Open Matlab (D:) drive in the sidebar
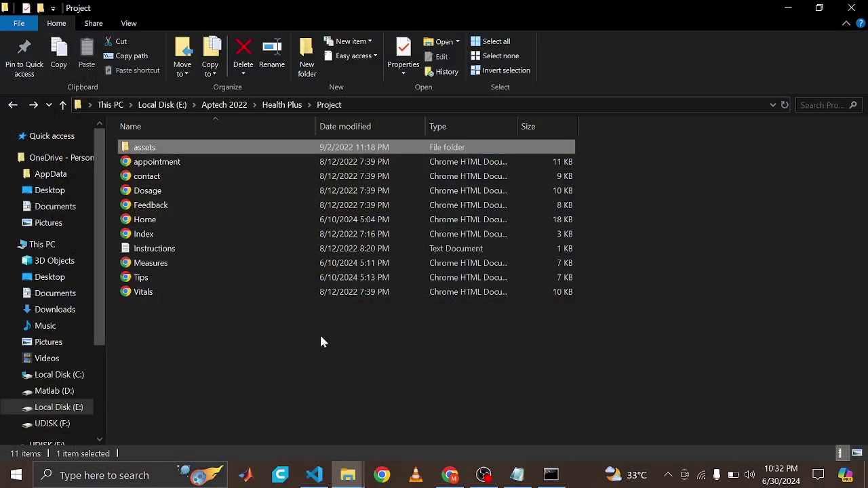 coord(54,390)
